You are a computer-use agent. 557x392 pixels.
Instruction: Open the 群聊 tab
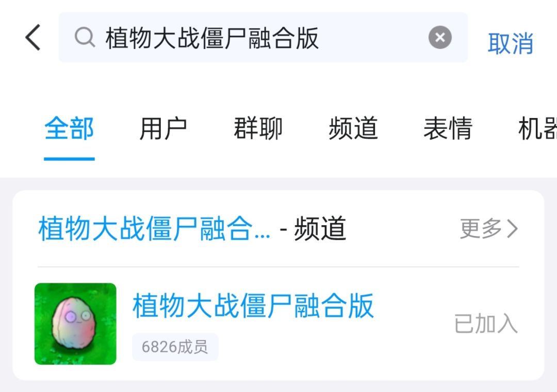tap(258, 128)
